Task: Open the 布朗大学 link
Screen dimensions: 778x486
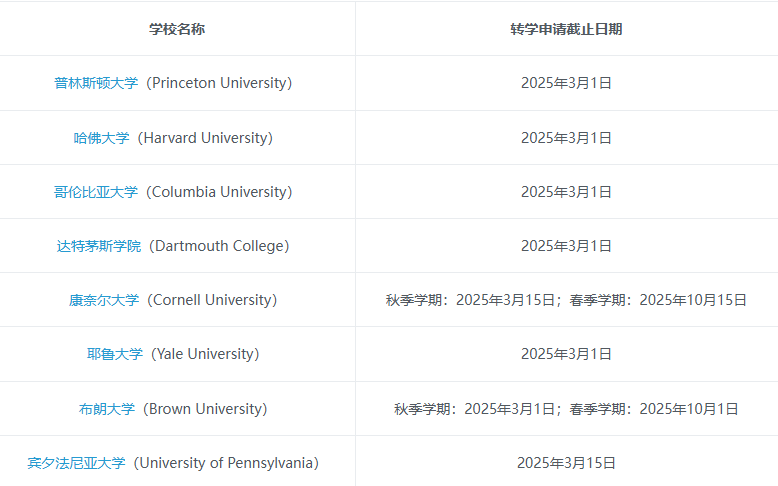Action: pyautogui.click(x=107, y=409)
